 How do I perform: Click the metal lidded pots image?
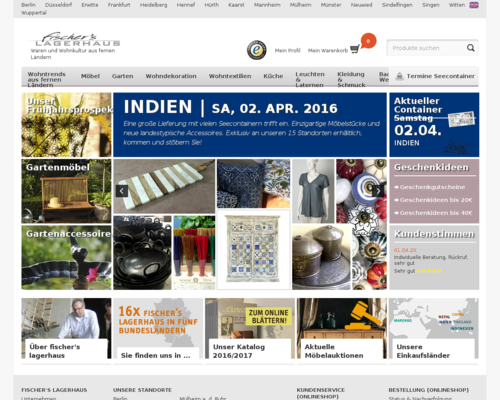(x=322, y=257)
